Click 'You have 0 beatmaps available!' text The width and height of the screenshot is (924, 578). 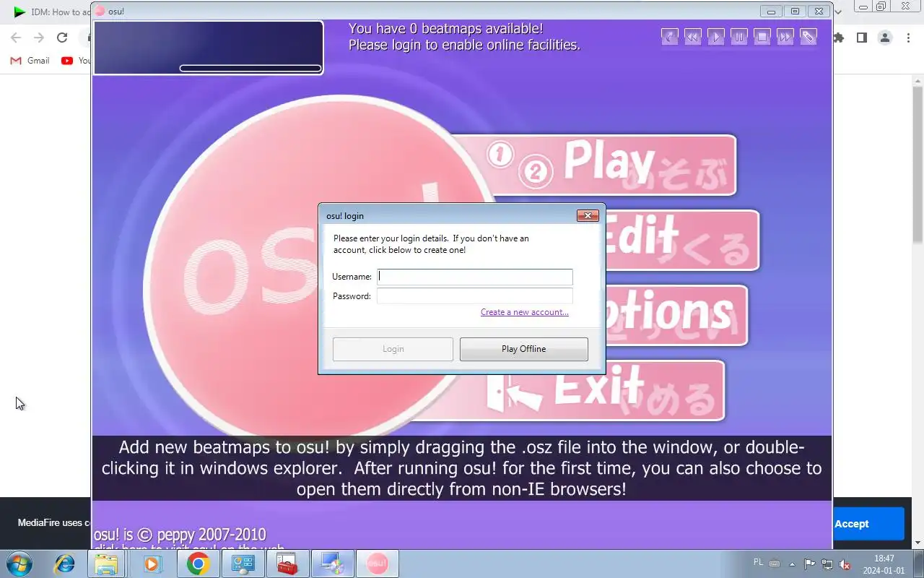pyautogui.click(x=445, y=29)
